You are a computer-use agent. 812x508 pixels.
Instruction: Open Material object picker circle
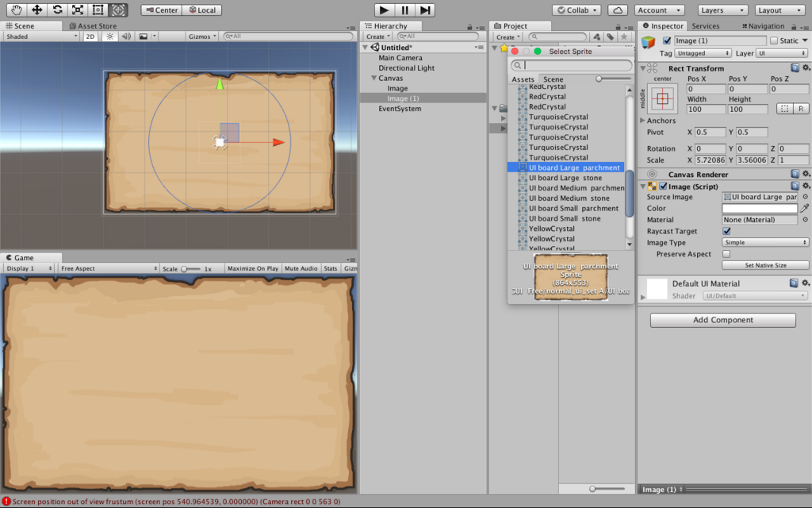pyautogui.click(x=805, y=220)
